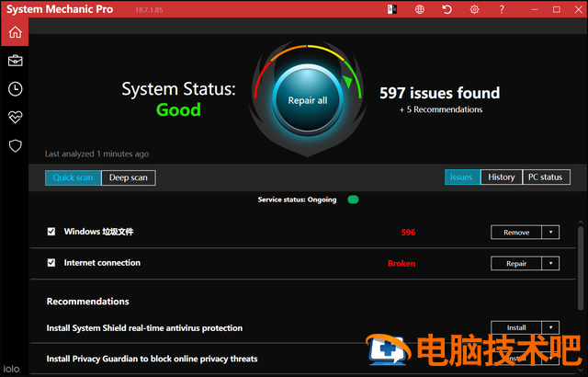Uncheck the Windows 垃圾文件 checkbox

pyautogui.click(x=51, y=232)
